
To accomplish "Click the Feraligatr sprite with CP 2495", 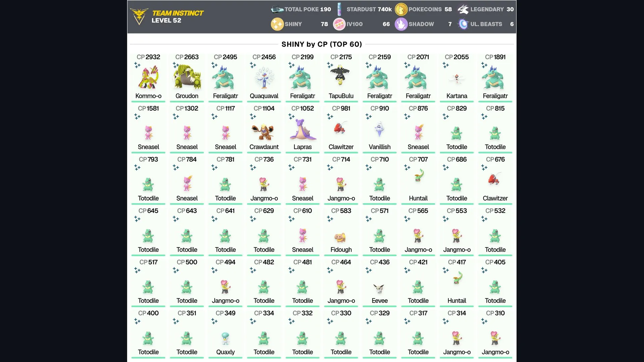I will 225,77.
